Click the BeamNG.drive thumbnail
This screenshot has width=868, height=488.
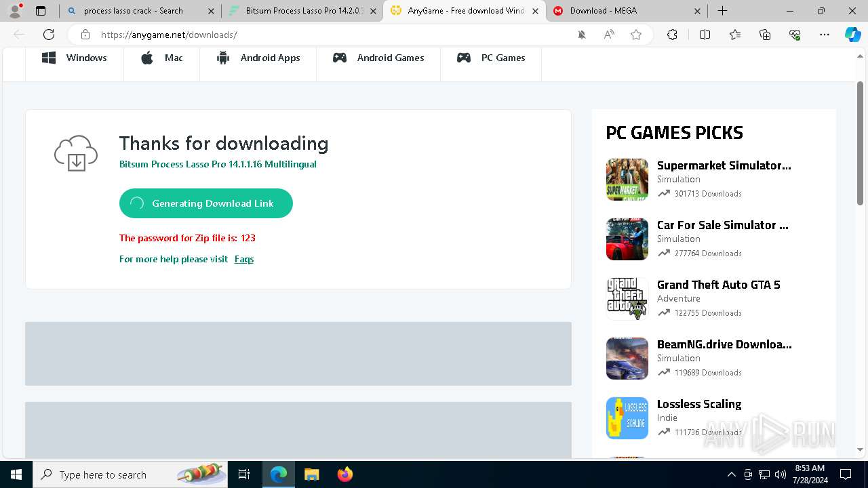pos(627,359)
